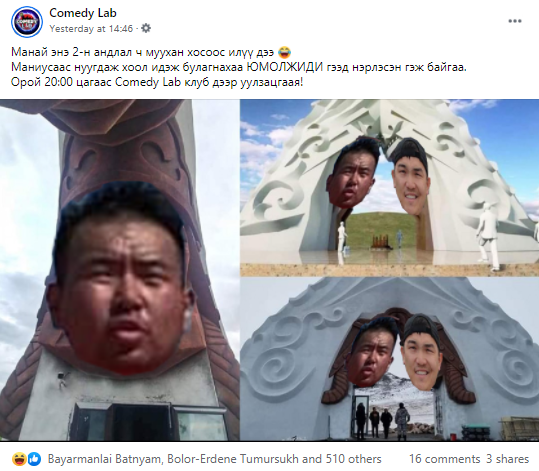Click the smiling face in the top photo
The width and height of the screenshot is (539, 471).
[411, 182]
